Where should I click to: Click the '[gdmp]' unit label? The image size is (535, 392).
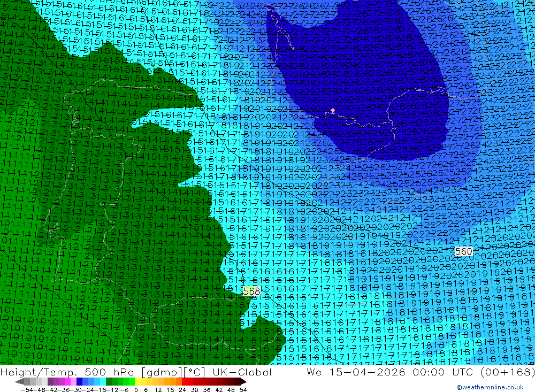point(162,372)
